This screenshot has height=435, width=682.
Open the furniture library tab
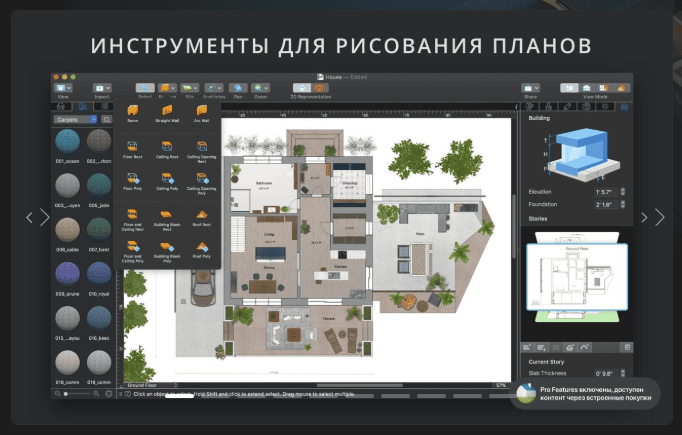point(61,107)
